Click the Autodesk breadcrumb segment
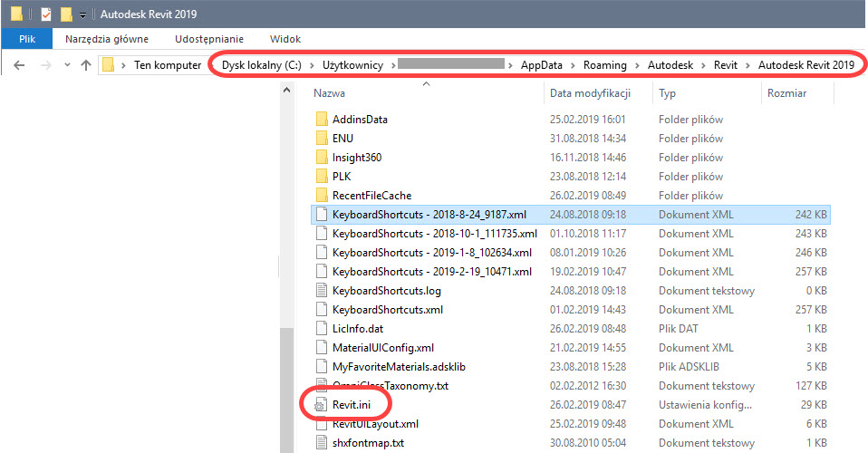The image size is (868, 453). click(x=670, y=65)
